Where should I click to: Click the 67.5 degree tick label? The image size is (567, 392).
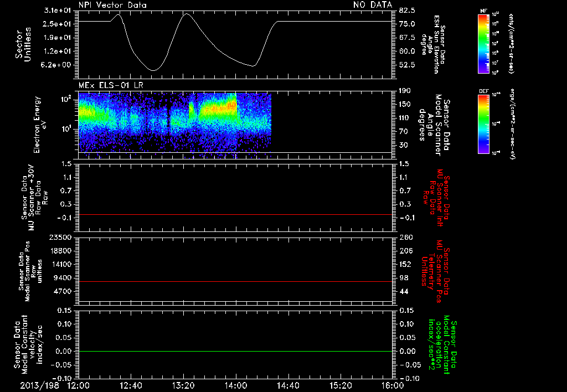tap(407, 38)
